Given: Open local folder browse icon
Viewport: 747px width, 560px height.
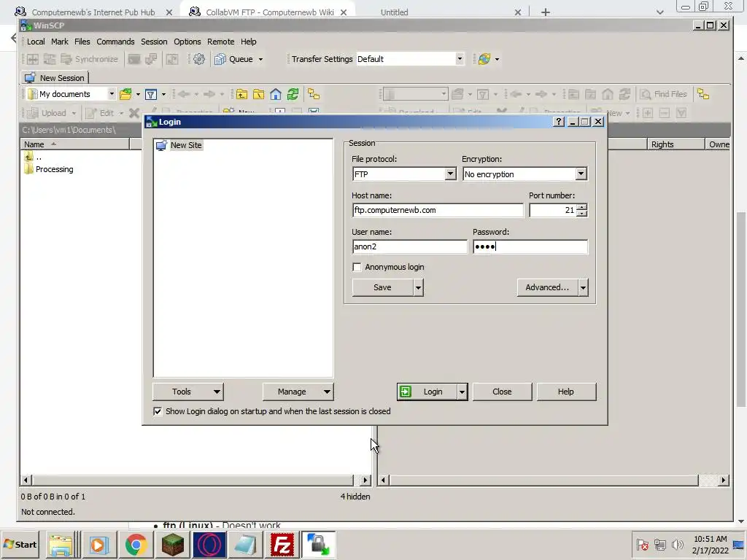Looking at the screenshot, I should [125, 94].
